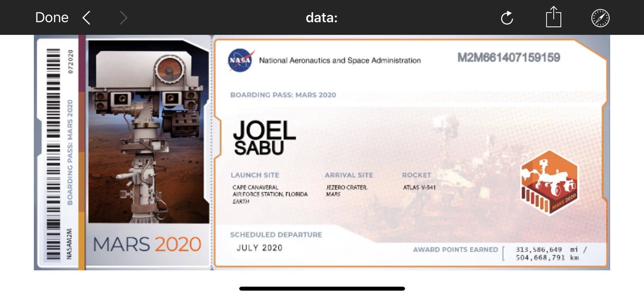Click 'National Aeronautics and Space Administration' text

340,61
